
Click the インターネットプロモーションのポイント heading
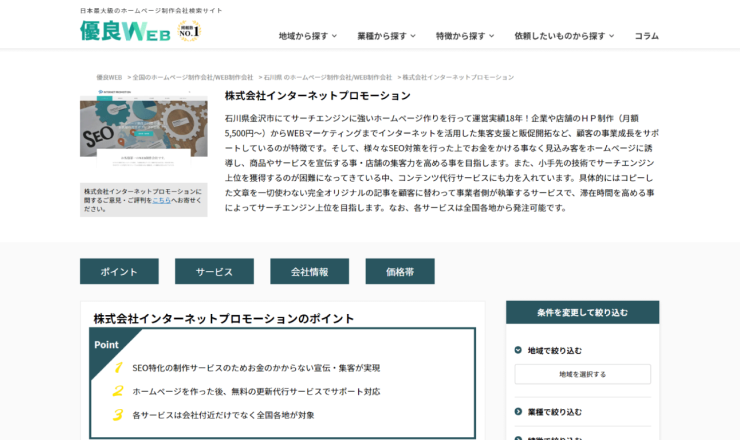[x=224, y=319]
